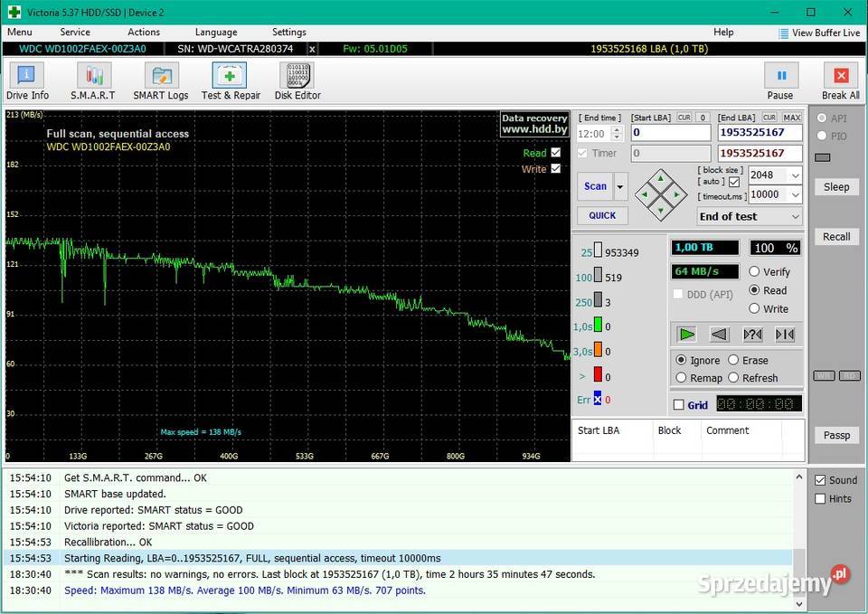Viewport: 868px width, 614px height.
Task: Click the Scan button
Action: click(x=595, y=186)
